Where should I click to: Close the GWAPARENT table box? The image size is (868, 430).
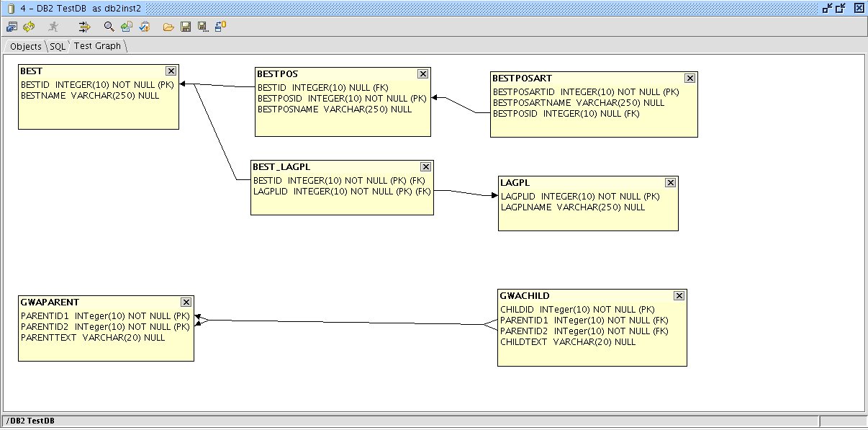click(x=186, y=302)
